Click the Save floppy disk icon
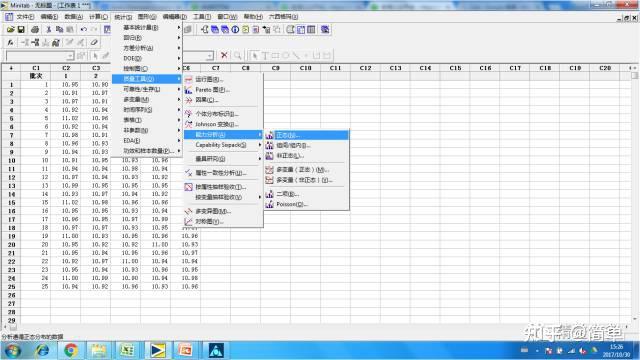Screen dimensions: 640x360 click(x=21, y=29)
